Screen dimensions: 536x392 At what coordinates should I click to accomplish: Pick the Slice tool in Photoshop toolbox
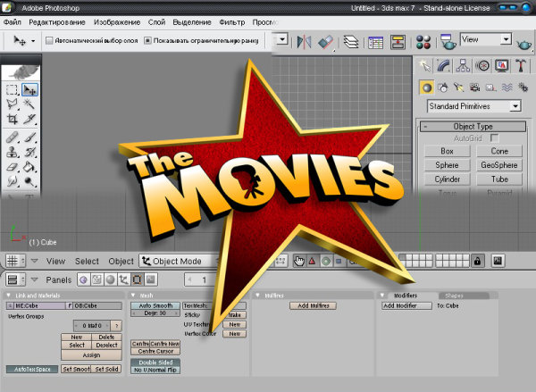click(29, 119)
